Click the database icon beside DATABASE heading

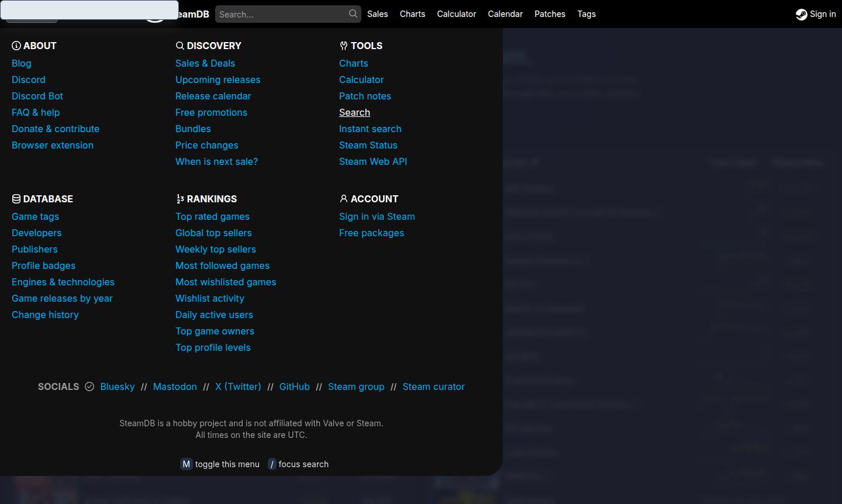coord(16,198)
